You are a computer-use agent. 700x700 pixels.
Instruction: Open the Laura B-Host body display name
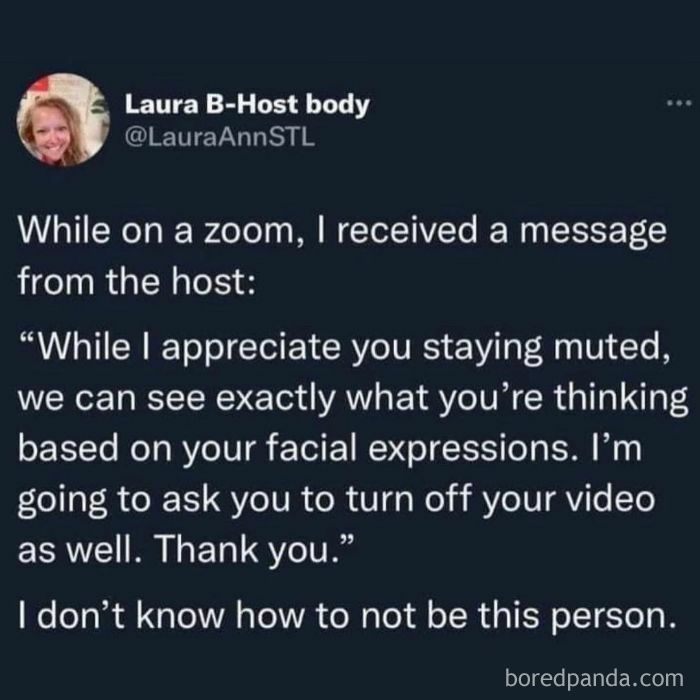(x=247, y=105)
